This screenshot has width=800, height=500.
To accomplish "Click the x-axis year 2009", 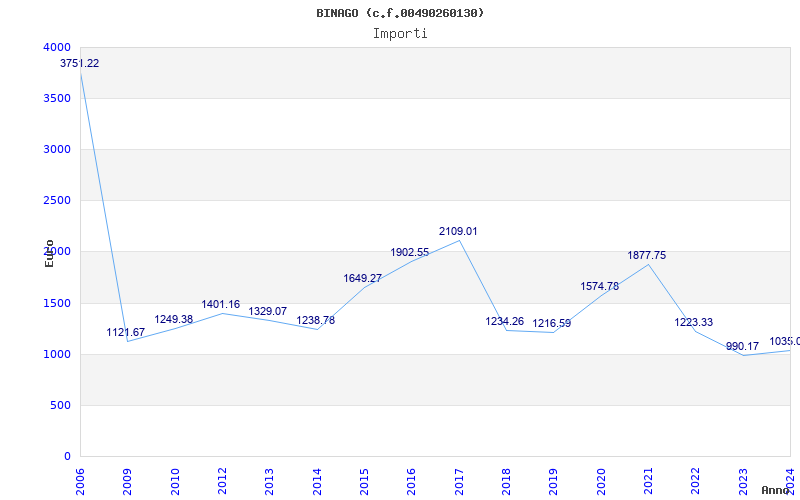I will coord(128,482).
